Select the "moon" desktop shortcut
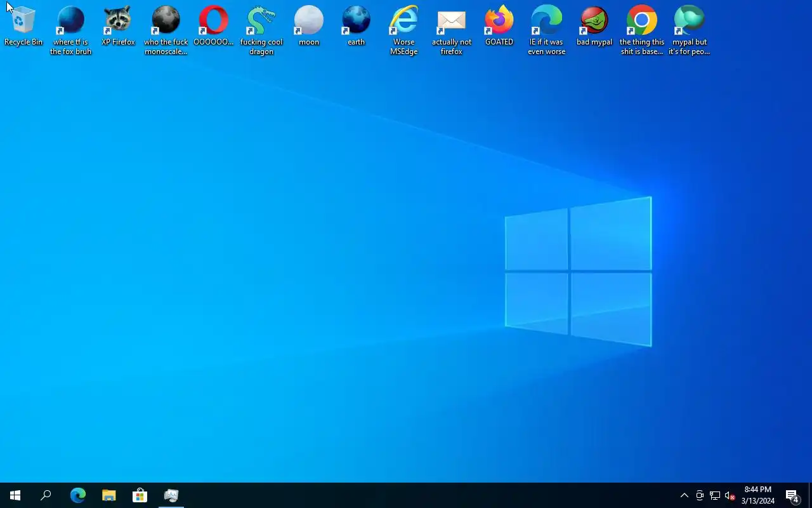This screenshot has width=812, height=508. [x=309, y=26]
